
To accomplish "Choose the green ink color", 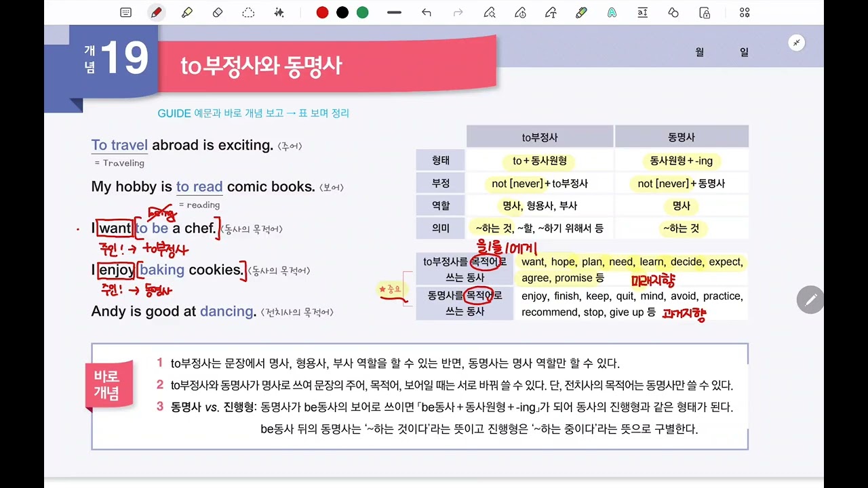I will pos(363,12).
